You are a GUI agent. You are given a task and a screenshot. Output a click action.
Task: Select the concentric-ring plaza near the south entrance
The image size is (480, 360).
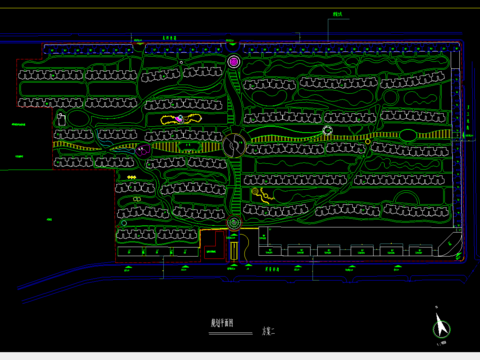click(234, 222)
